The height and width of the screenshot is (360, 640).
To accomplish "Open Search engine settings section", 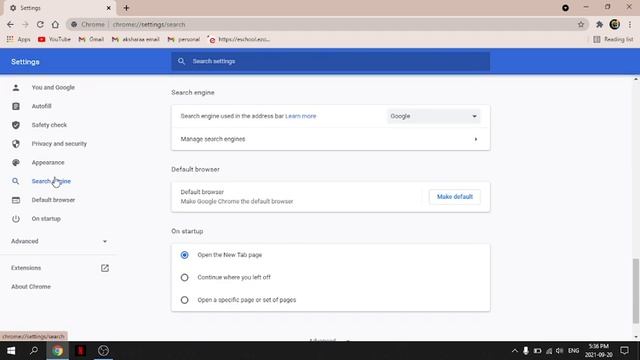I will point(51,181).
